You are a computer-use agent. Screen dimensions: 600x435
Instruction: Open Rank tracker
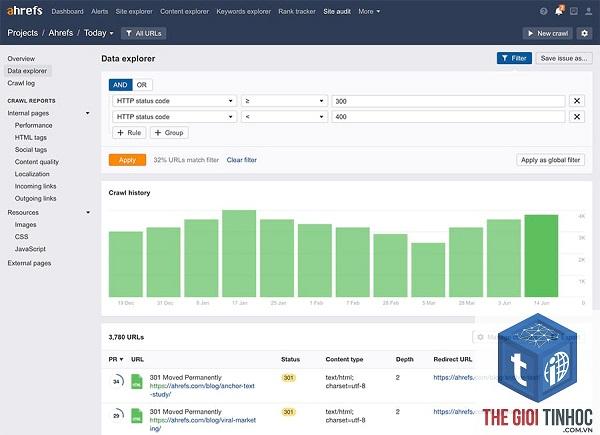coord(297,11)
